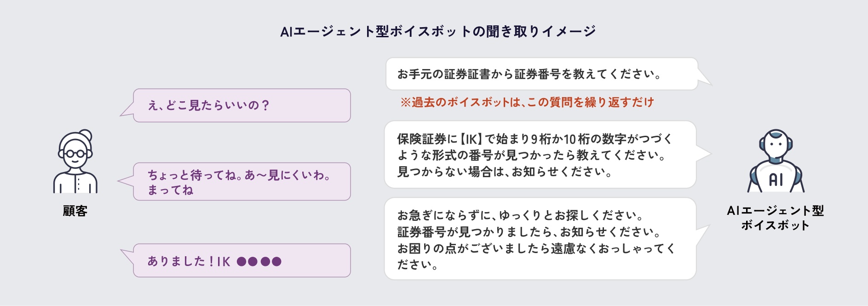Screen dimensions: 868x306
Task: Select the "ちょっと待ってね" customer speech bubble
Action: coord(241,181)
